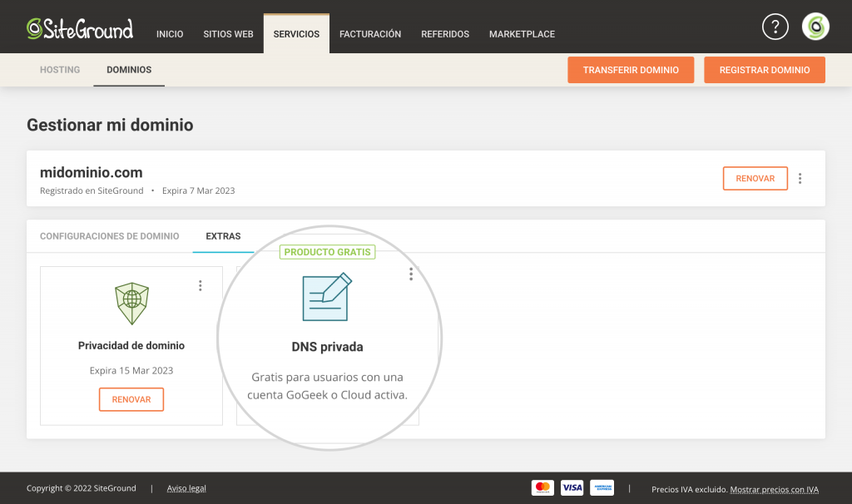Click the midominio.com domain title
The image size is (852, 504).
click(x=92, y=173)
